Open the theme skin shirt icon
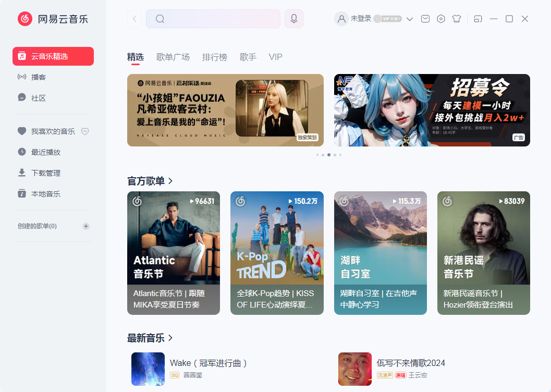The width and height of the screenshot is (551, 392). pos(456,18)
